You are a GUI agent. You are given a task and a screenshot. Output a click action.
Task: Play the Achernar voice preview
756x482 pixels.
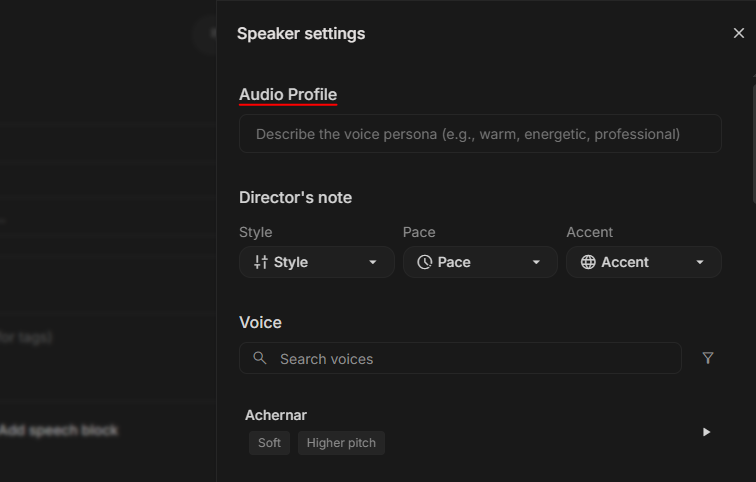point(706,432)
